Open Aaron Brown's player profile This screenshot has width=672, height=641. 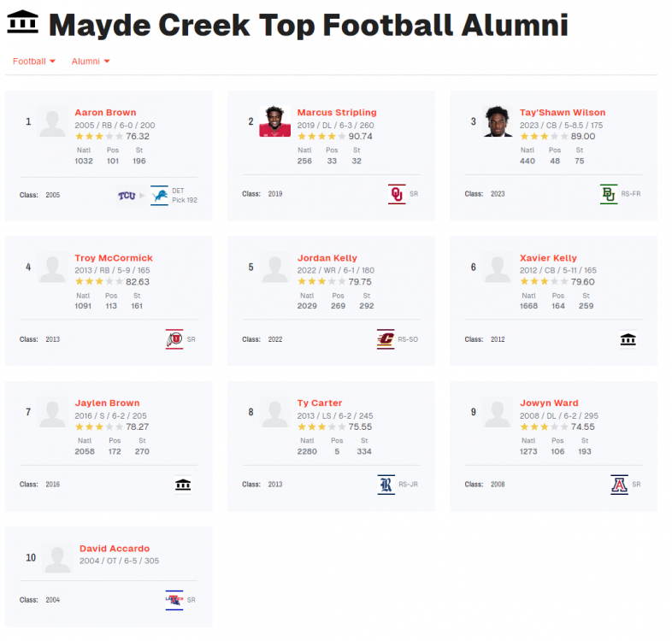tap(105, 113)
